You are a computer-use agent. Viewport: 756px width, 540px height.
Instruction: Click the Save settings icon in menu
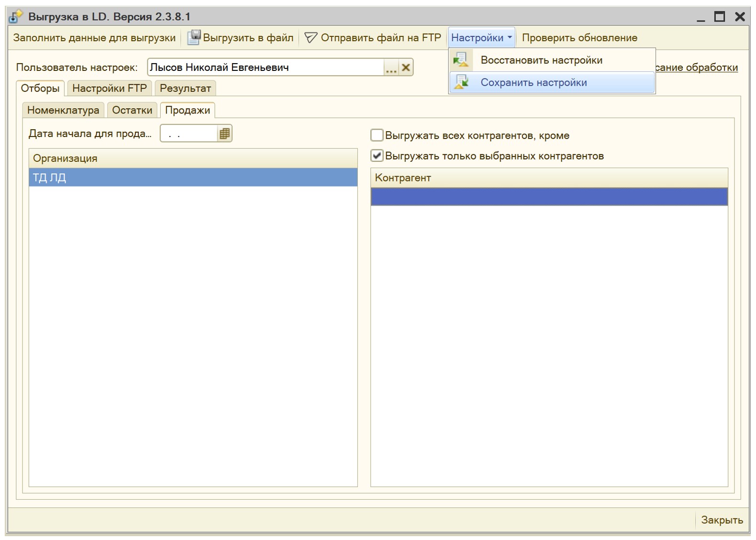point(461,82)
